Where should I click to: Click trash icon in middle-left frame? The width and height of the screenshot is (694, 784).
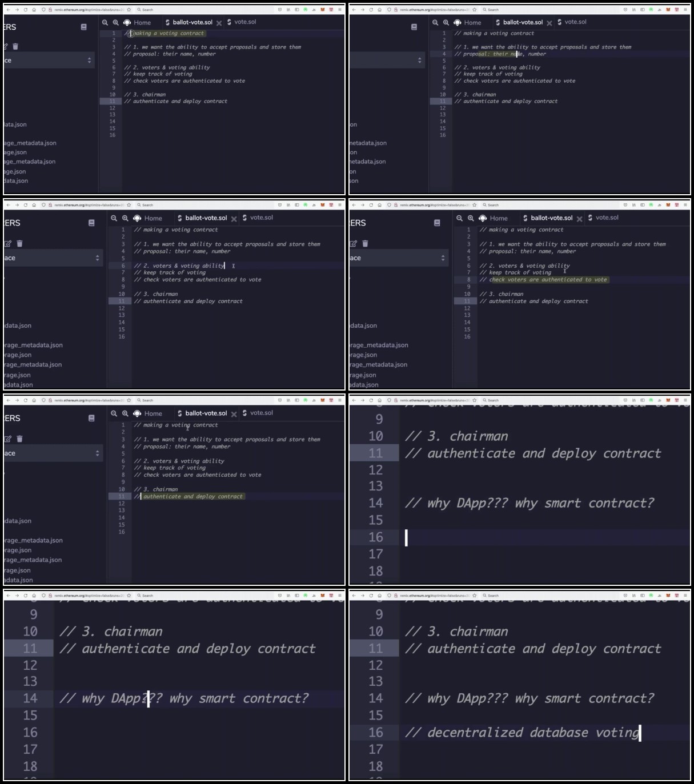(x=19, y=244)
